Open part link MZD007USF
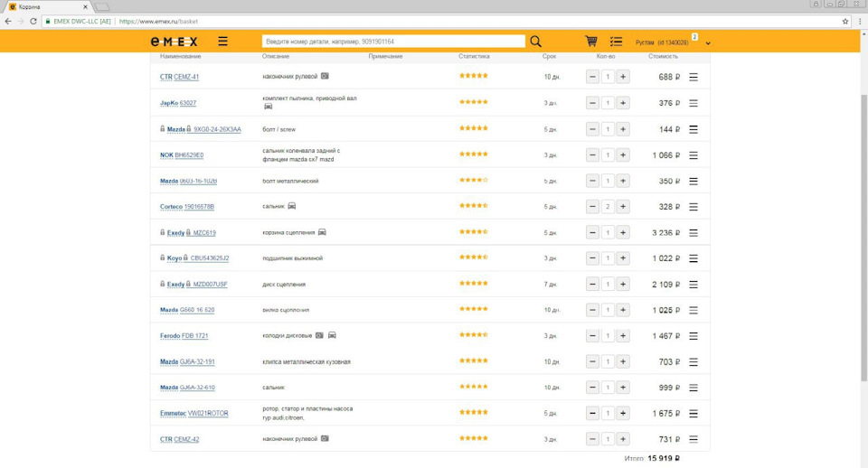 (210, 285)
